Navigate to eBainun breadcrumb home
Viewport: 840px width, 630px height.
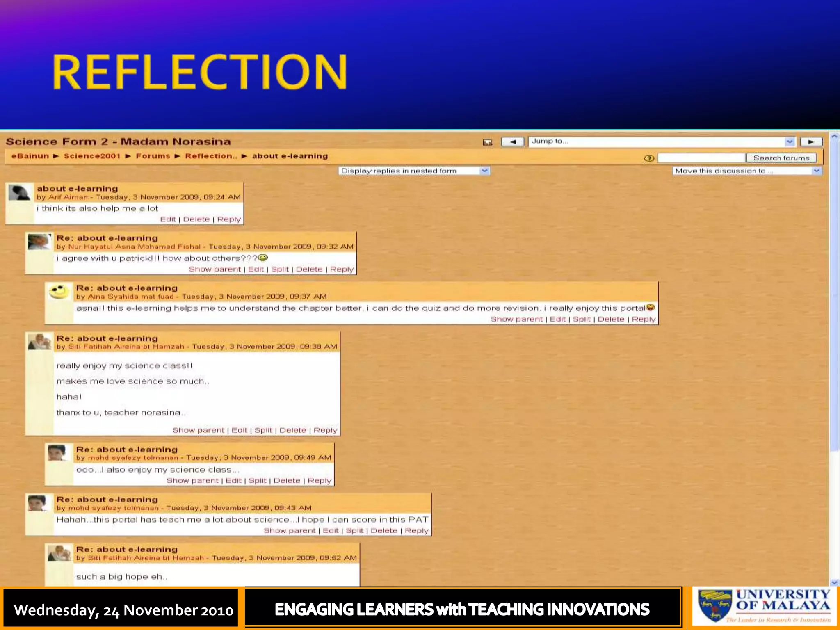(30, 156)
